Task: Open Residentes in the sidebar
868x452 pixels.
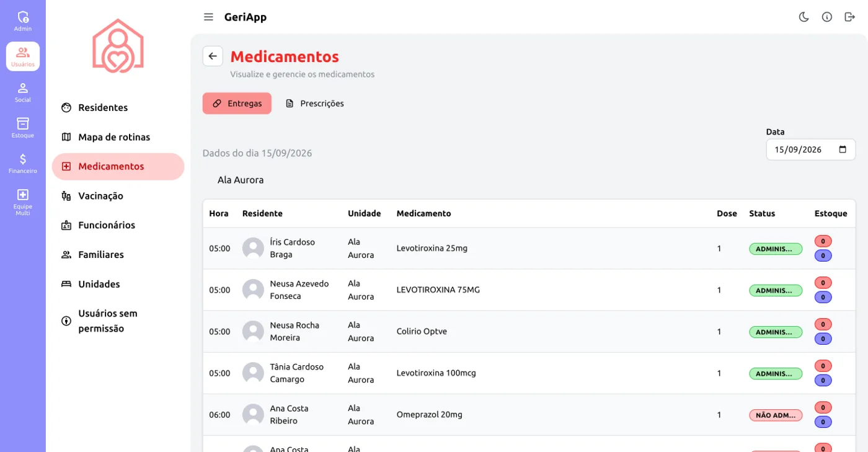Action: [x=118, y=108]
